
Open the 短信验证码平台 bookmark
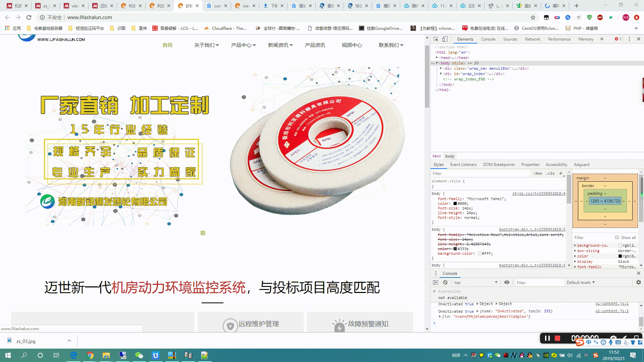pyautogui.click(x=86, y=28)
